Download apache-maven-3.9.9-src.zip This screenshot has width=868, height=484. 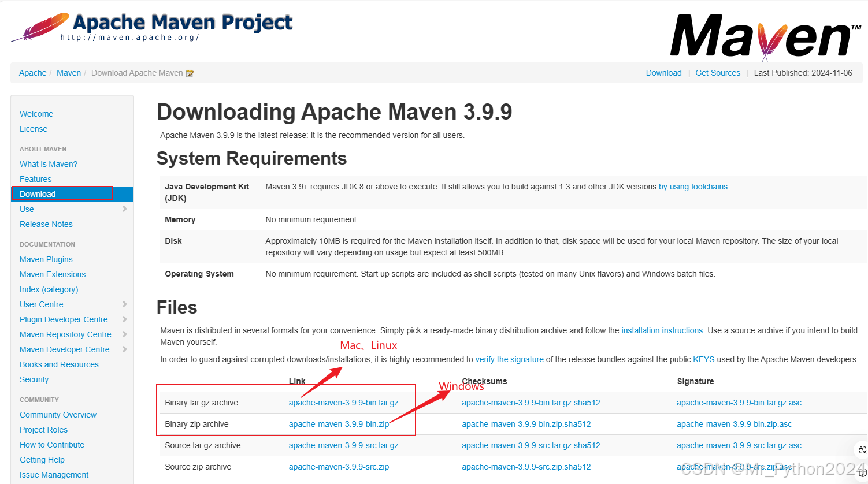pyautogui.click(x=339, y=467)
